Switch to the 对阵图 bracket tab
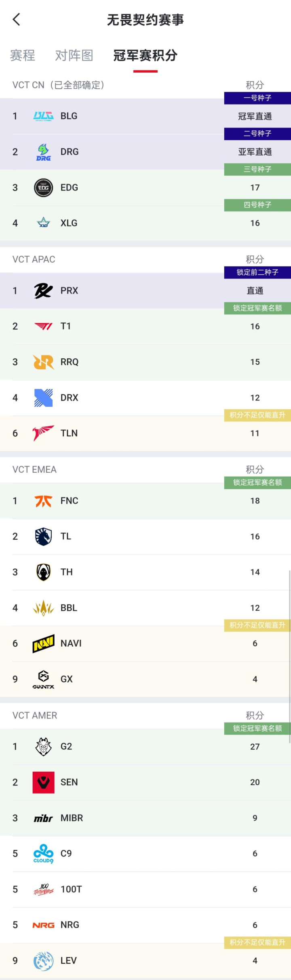The width and height of the screenshot is (291, 980). point(74,55)
